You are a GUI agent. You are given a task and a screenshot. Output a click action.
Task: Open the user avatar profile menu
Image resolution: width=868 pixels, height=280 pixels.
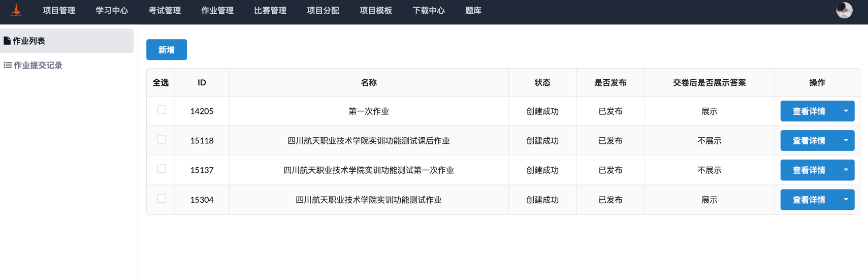click(844, 10)
